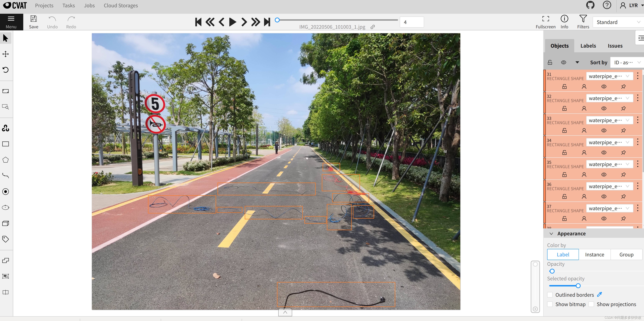Click the rotate image icon

pos(6,70)
